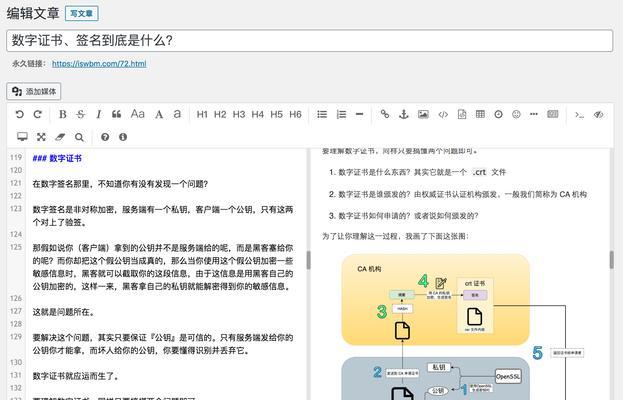
Task: Insert H5 heading
Action: point(277,114)
